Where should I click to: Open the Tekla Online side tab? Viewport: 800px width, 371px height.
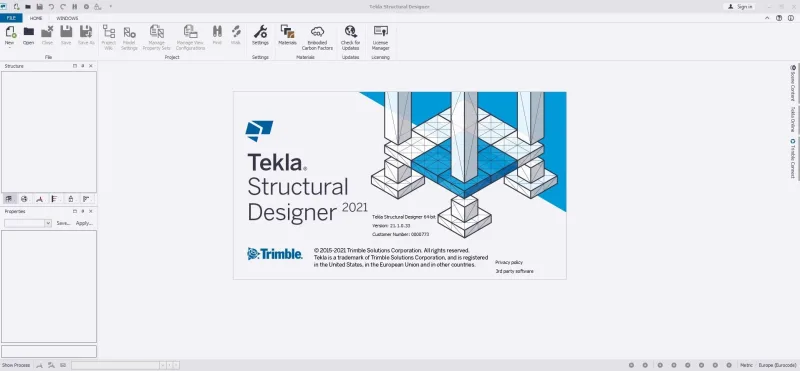(793, 119)
